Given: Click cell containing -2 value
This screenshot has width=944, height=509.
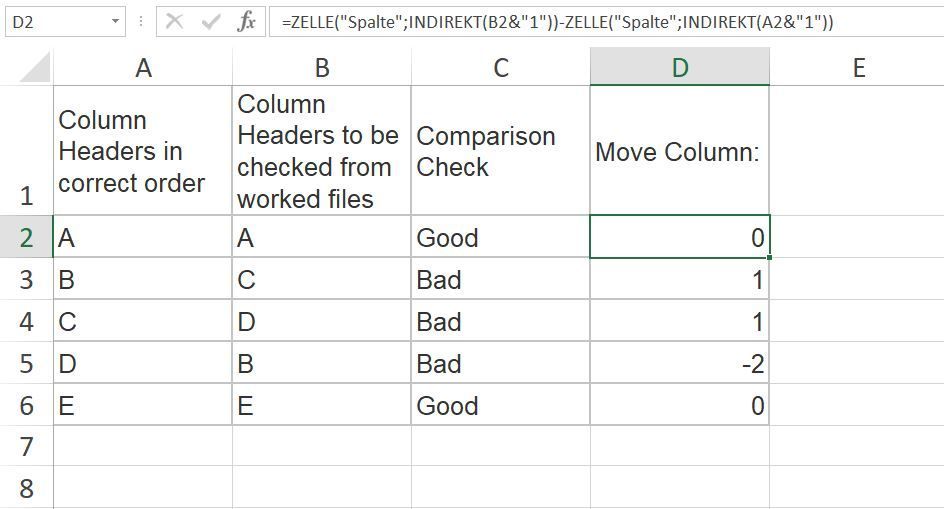Looking at the screenshot, I should click(680, 364).
